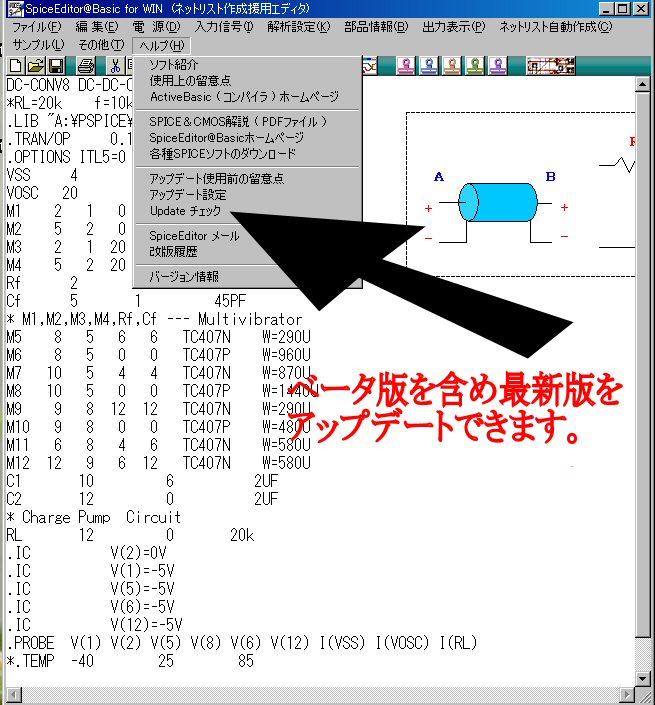Viewport: 655px width, 705px height.
Task: Click the tan stamp toolbar icon
Action: 452,66
